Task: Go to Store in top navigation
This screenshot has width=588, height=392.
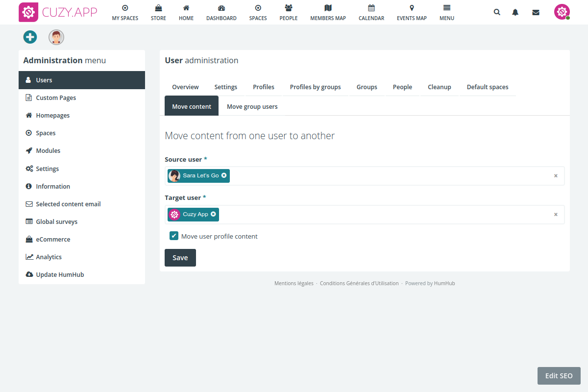Action: [x=158, y=13]
